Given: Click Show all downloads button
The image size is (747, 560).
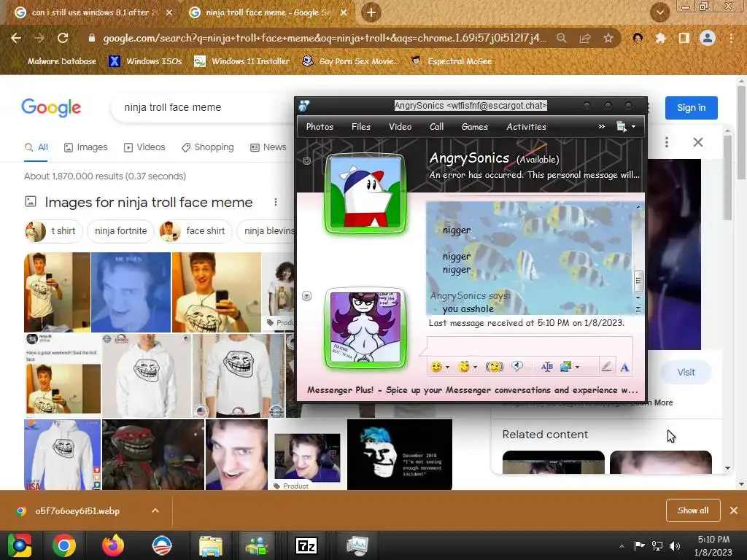Looking at the screenshot, I should click(x=693, y=510).
